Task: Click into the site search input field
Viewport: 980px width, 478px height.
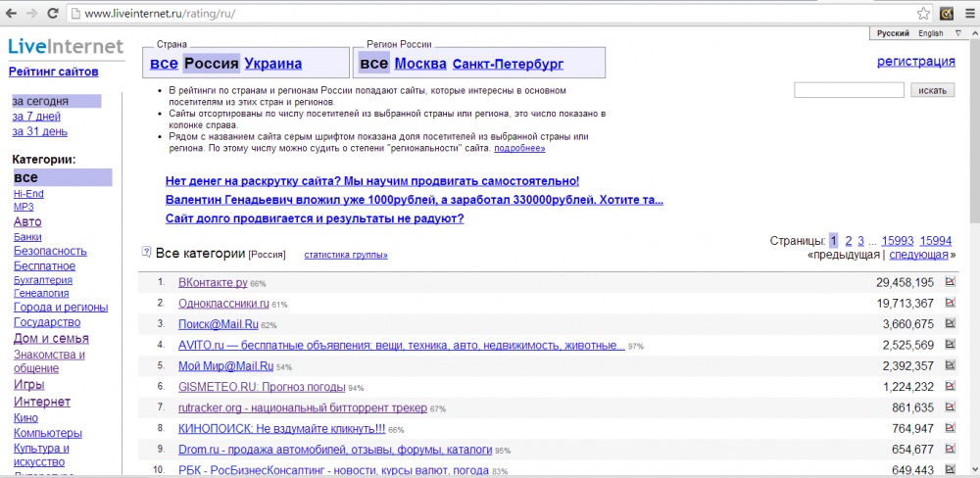Action: pyautogui.click(x=849, y=90)
